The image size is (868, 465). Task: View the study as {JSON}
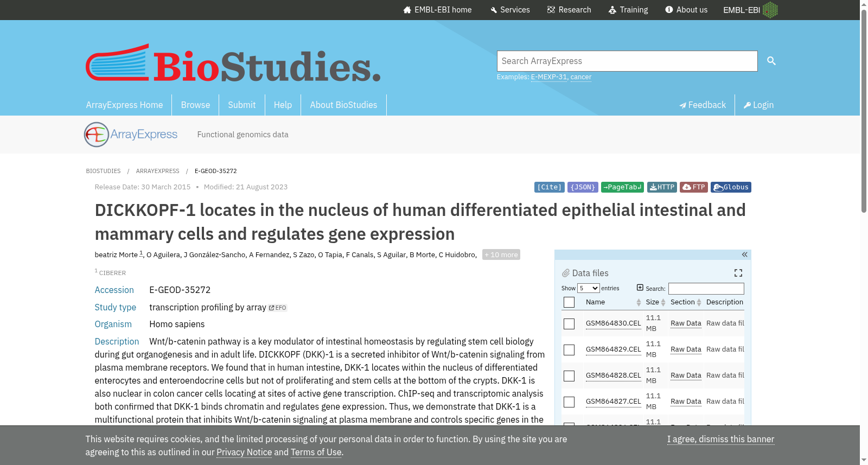[x=583, y=187]
